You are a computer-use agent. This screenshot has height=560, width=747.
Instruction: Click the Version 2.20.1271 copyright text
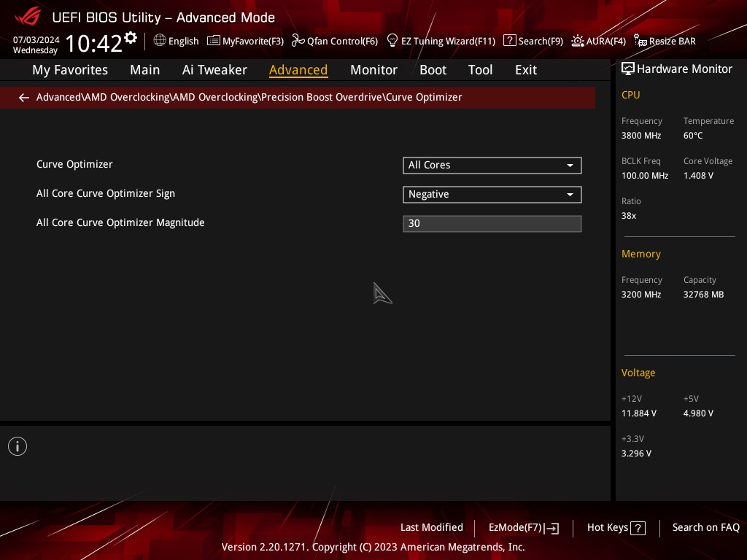(x=373, y=547)
